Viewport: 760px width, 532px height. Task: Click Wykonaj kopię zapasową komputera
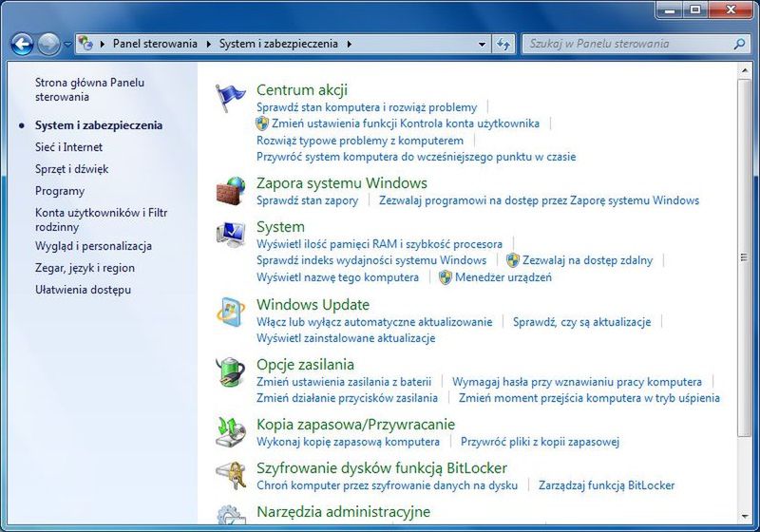click(x=349, y=442)
